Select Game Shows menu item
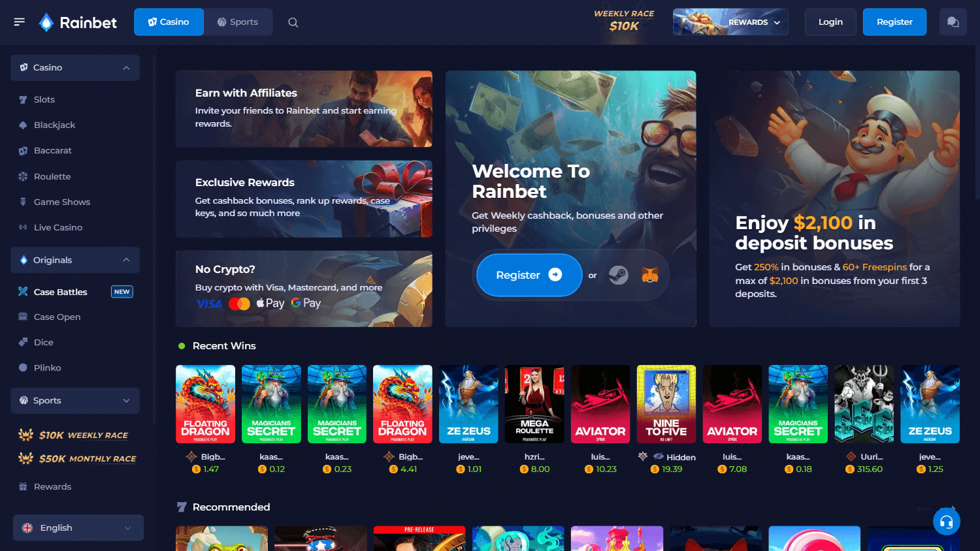Viewport: 980px width, 551px height. tap(62, 202)
